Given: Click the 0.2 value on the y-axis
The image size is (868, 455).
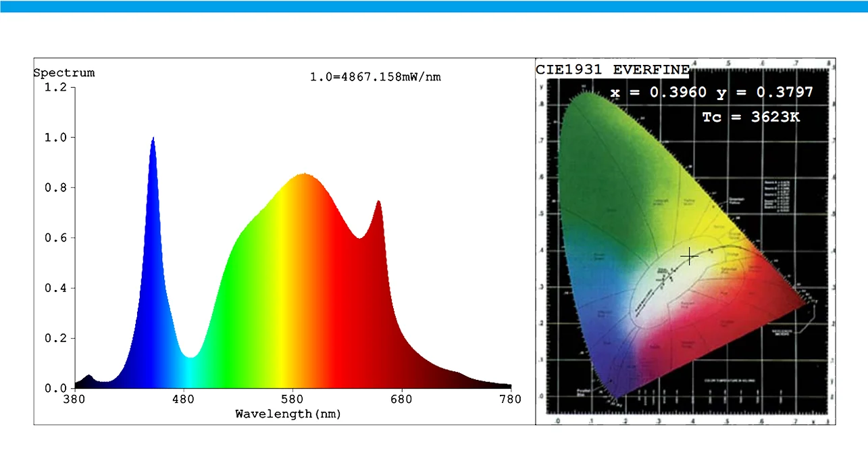Looking at the screenshot, I should pyautogui.click(x=55, y=338).
